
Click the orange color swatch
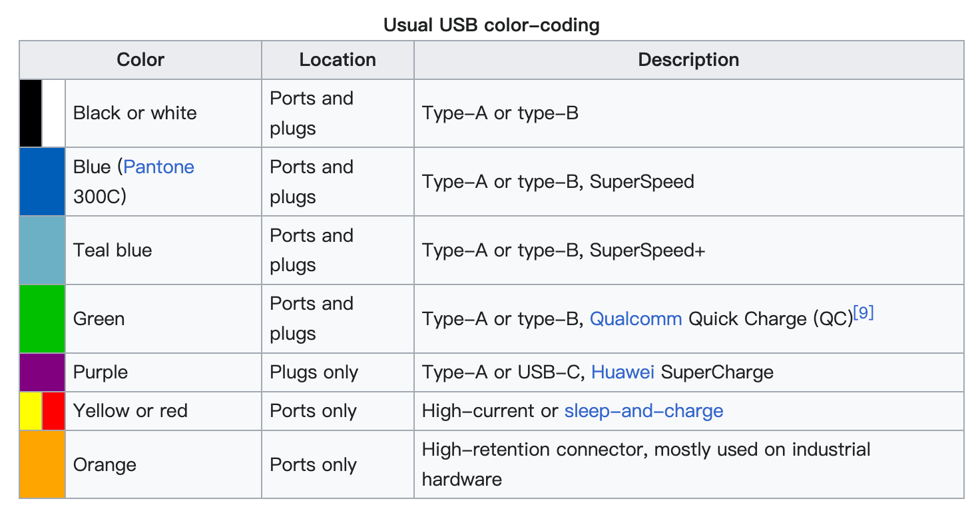[42, 464]
